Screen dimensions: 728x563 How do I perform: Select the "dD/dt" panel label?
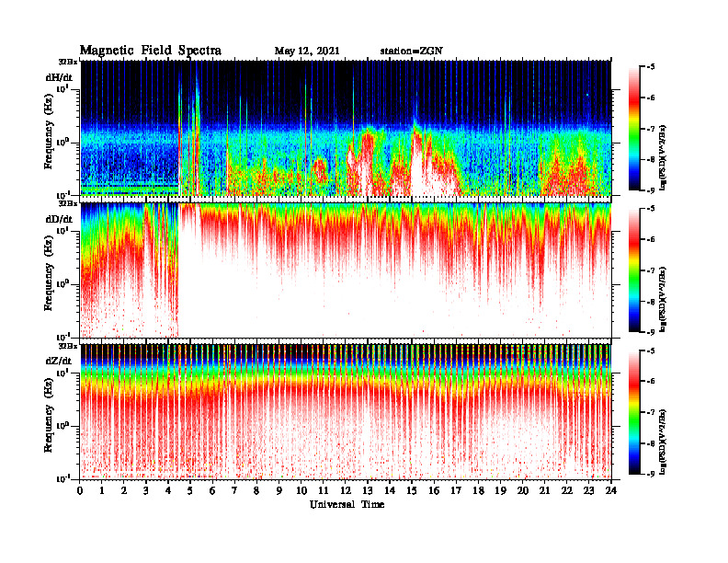coord(59,219)
